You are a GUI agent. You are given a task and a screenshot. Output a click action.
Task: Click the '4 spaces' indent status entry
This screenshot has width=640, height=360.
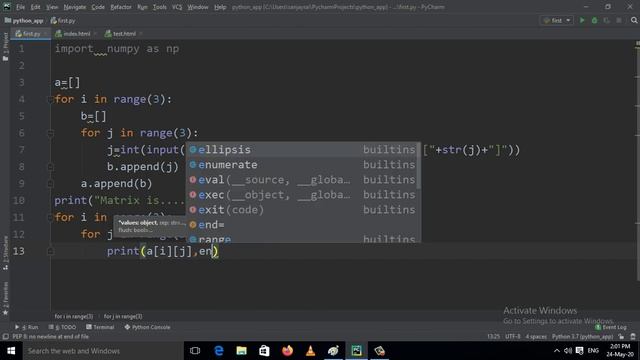536,337
